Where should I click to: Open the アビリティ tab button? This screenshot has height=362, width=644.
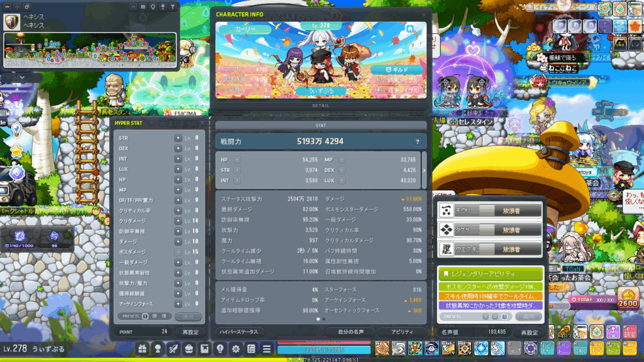402,331
